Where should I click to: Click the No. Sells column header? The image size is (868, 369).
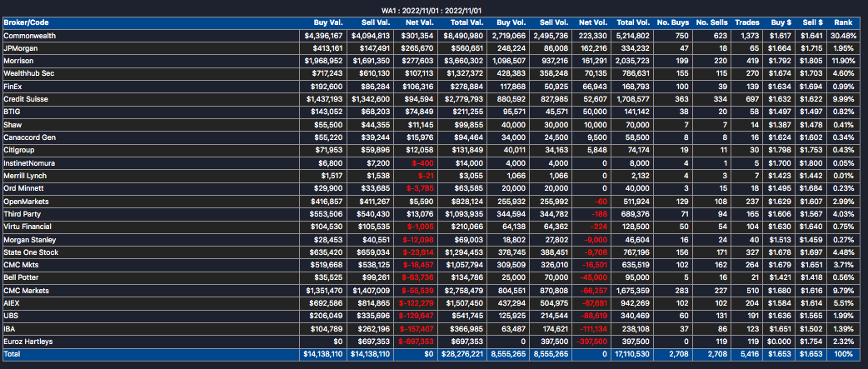tap(712, 22)
